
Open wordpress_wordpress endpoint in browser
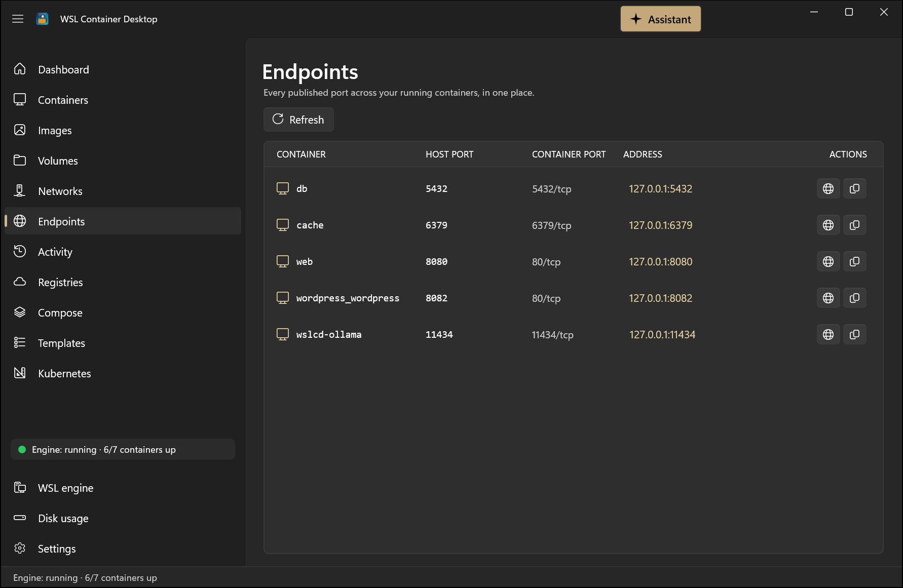[x=828, y=298]
